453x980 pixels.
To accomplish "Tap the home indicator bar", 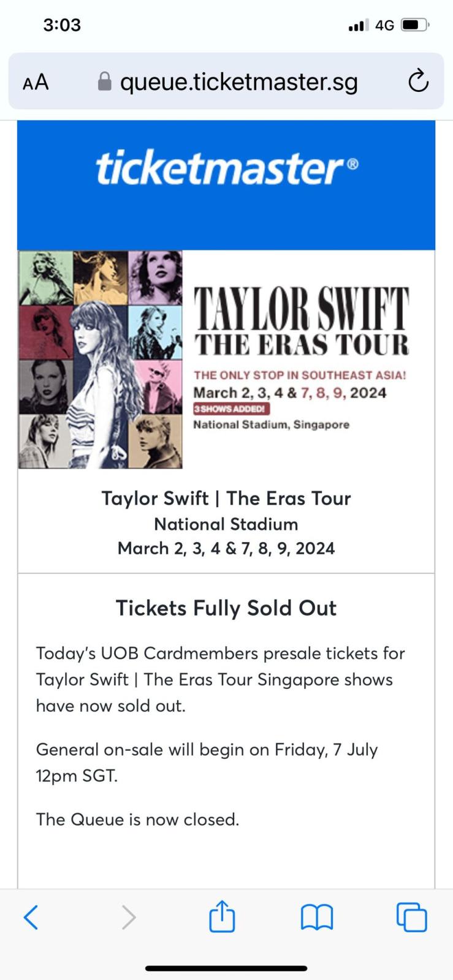I will [226, 968].
